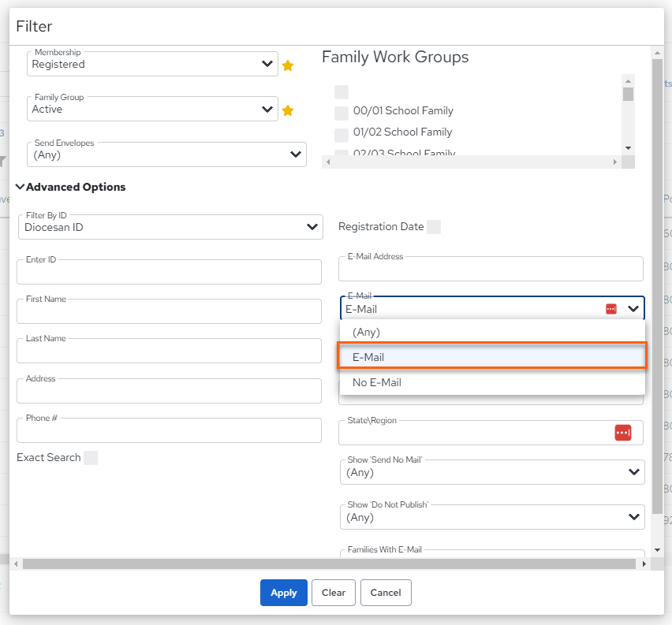This screenshot has height=625, width=672.
Task: Close the E-Mail dropdown via its chevron
Action: click(633, 309)
